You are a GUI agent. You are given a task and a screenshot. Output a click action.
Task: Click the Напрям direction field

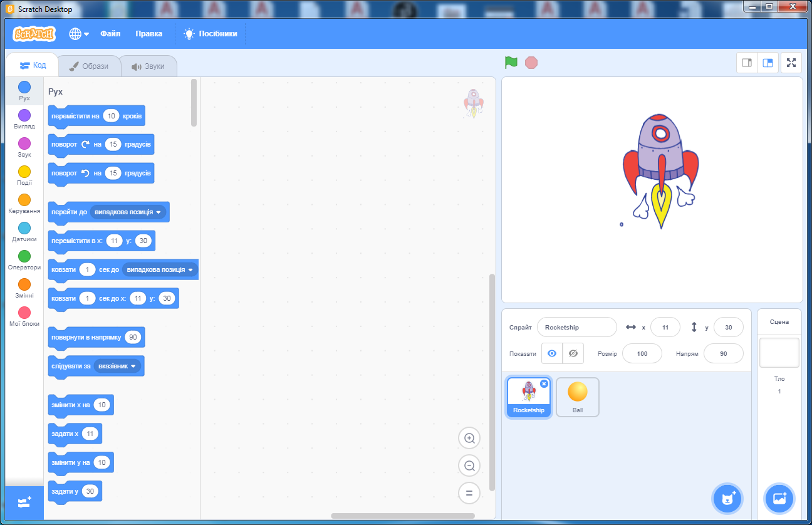click(724, 353)
